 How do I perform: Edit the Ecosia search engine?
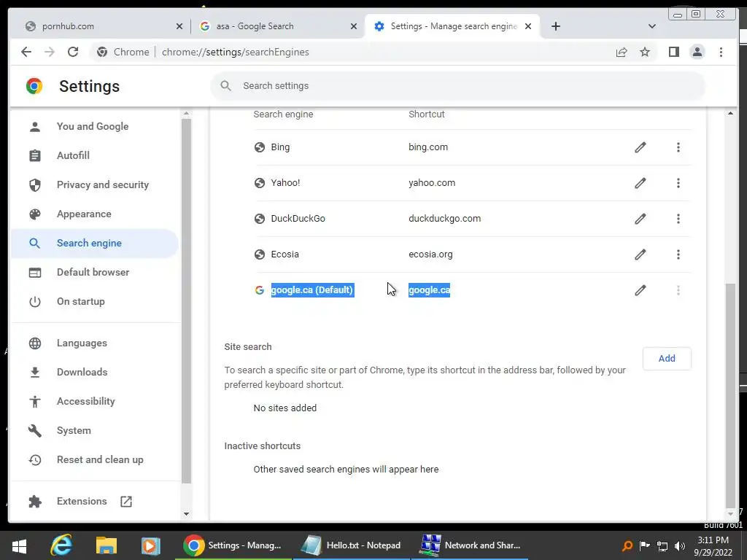pyautogui.click(x=640, y=254)
